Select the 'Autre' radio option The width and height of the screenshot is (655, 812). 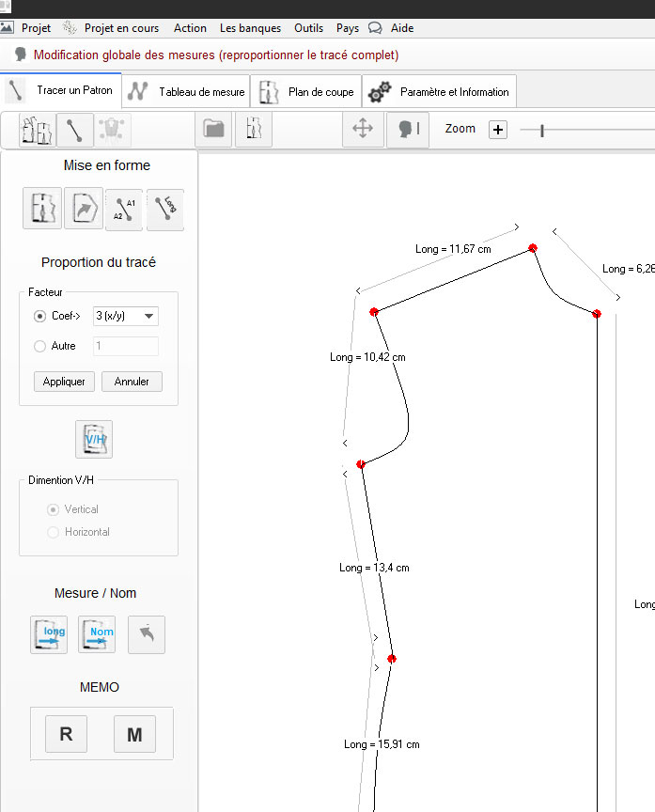click(39, 346)
